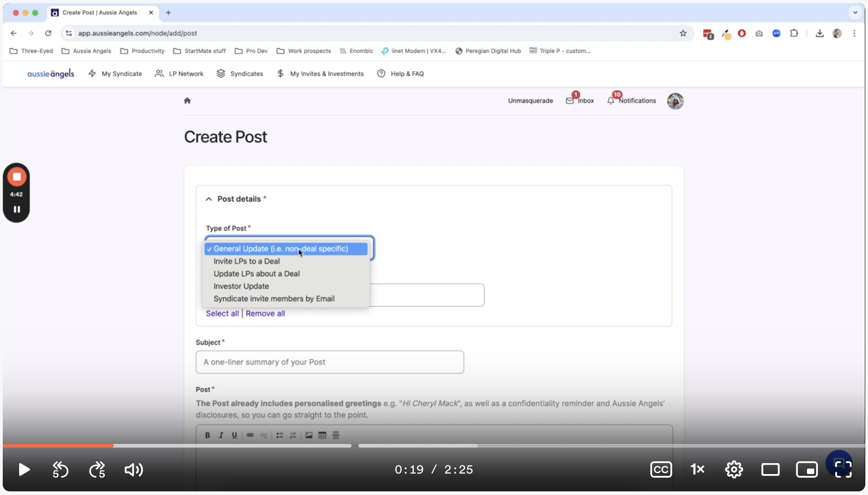Click into the Subject input field
This screenshot has width=868, height=495.
330,362
